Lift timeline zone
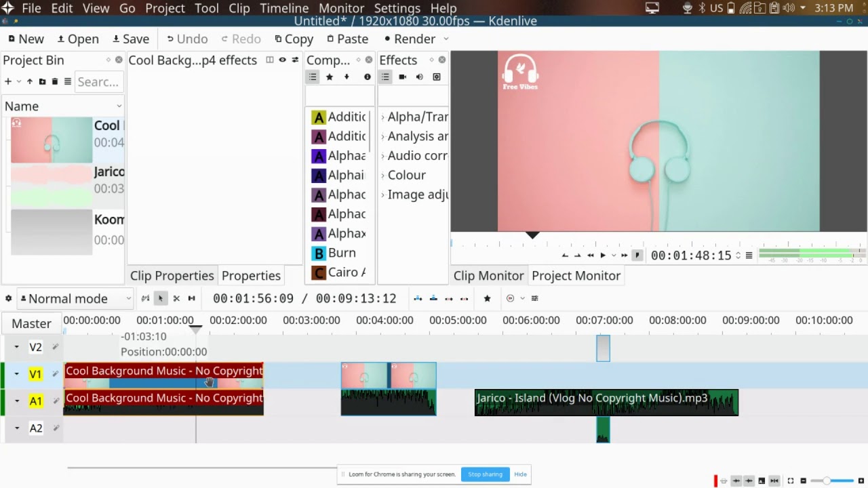The height and width of the screenshot is (488, 868). (x=465, y=298)
